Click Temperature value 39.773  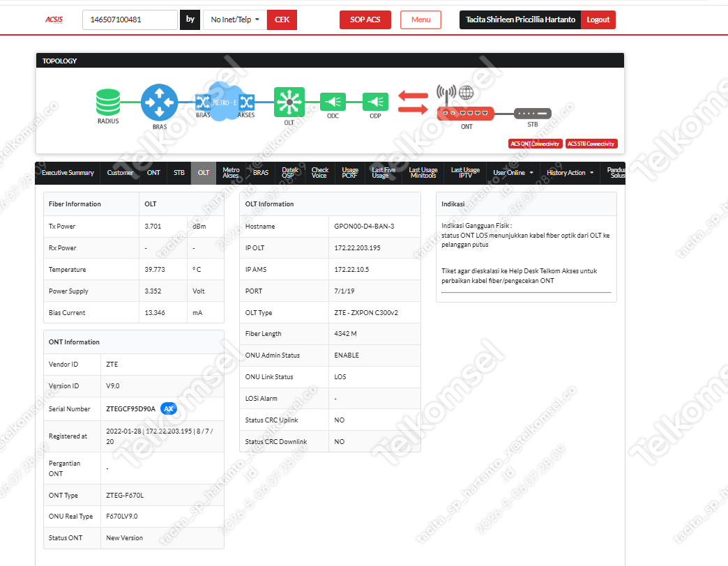(x=155, y=270)
